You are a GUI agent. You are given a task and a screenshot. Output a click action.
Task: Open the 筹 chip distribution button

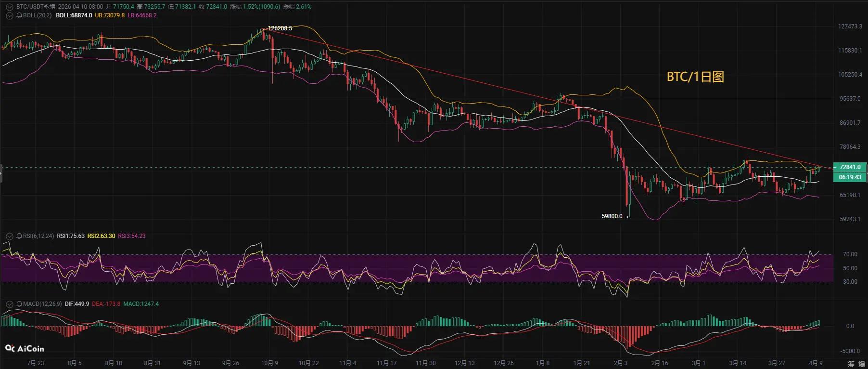point(851,364)
